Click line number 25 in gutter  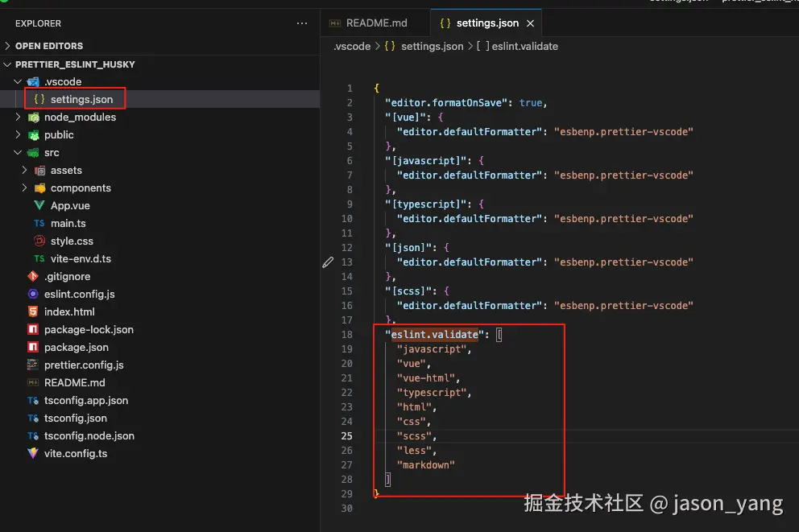click(x=346, y=435)
